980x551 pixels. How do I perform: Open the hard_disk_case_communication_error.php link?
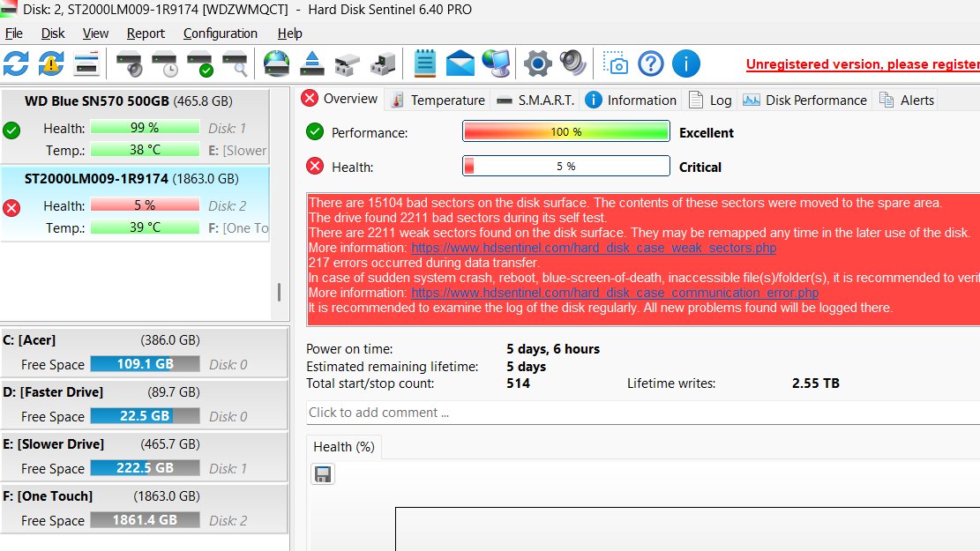[x=615, y=293]
